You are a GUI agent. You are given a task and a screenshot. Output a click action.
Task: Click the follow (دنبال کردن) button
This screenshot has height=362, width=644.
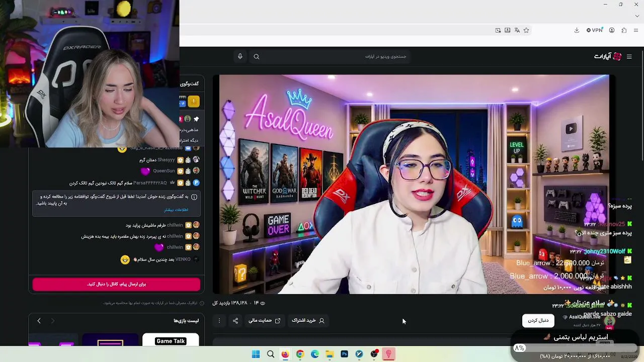click(538, 320)
